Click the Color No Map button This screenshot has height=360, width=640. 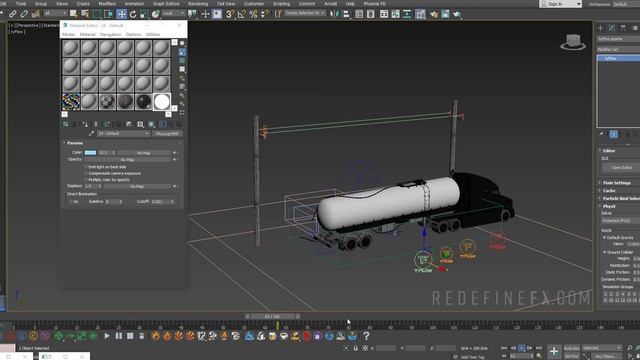(x=143, y=153)
